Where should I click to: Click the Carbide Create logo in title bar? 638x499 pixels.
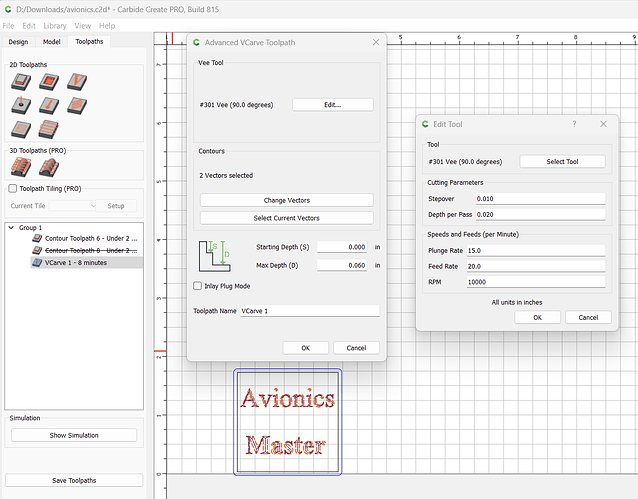8,9
